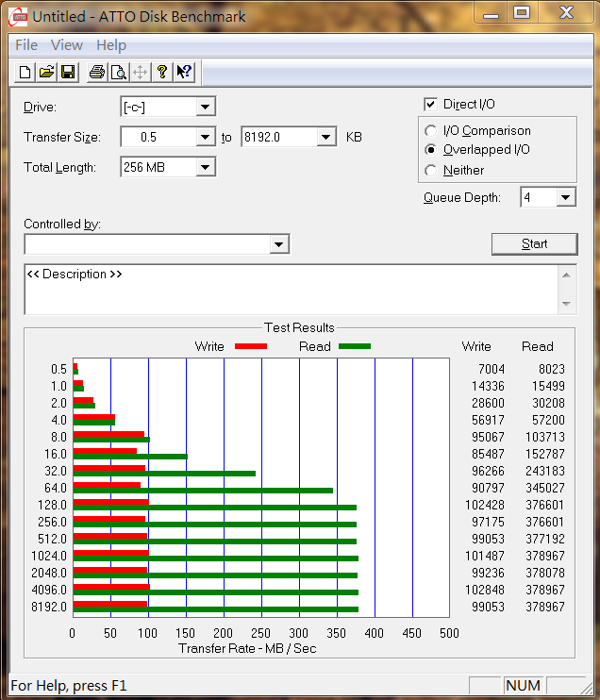Click the ATTO app icon in title bar
This screenshot has width=600, height=700.
click(18, 17)
